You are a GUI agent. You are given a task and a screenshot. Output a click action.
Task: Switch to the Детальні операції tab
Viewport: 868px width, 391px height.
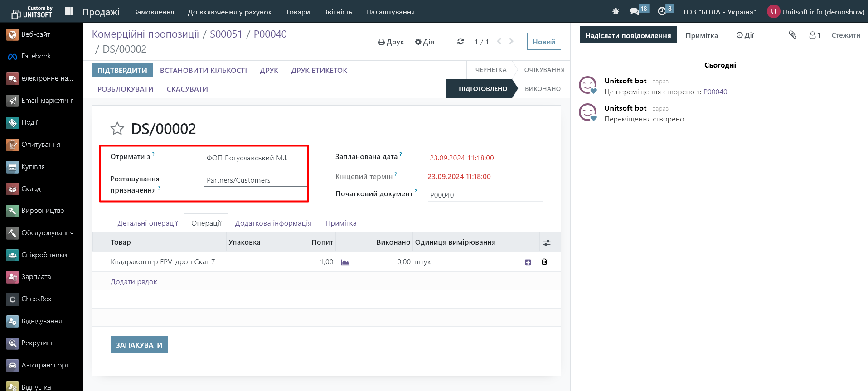pos(147,223)
